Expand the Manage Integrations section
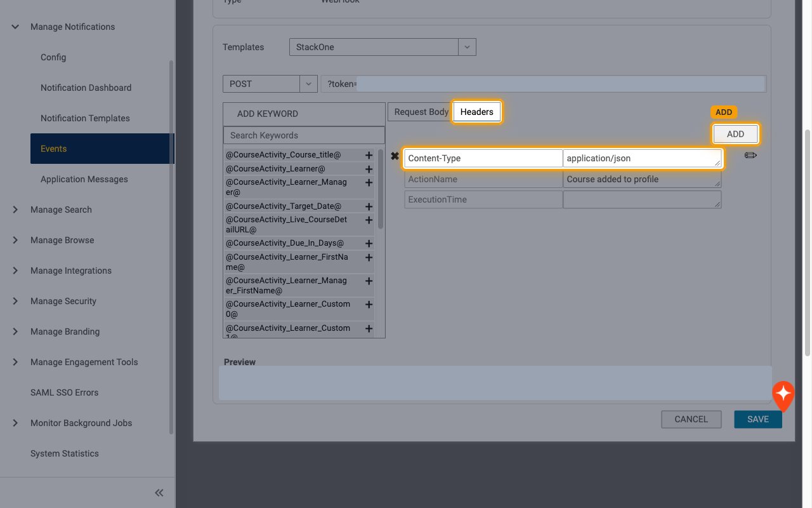 15,271
